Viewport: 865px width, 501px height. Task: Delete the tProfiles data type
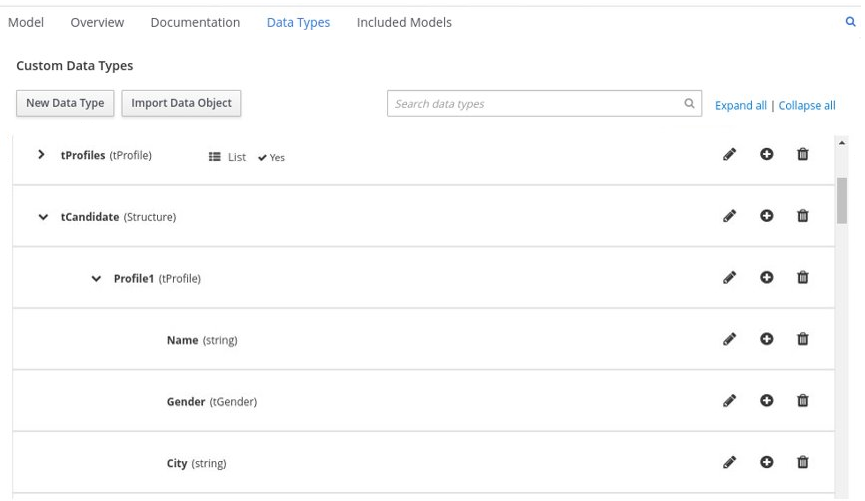point(802,155)
